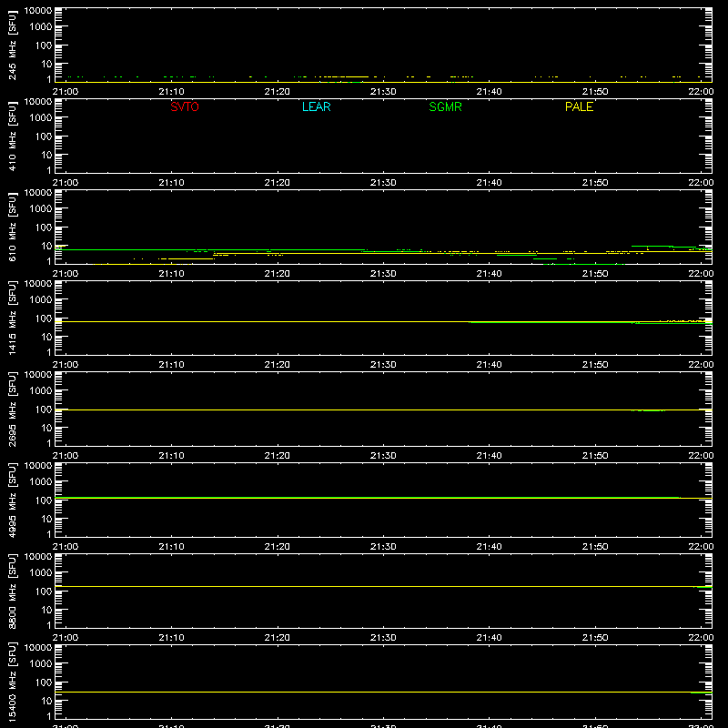Click the 1000 tick of 2695 MHz plot
This screenshot has width=728, height=728.
(41, 391)
